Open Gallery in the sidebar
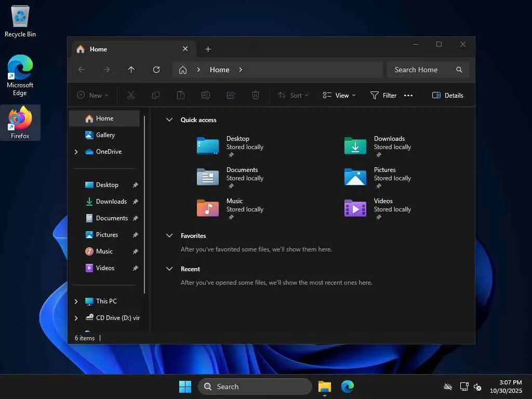Screen dimensions: 532x399 [x=105, y=135]
